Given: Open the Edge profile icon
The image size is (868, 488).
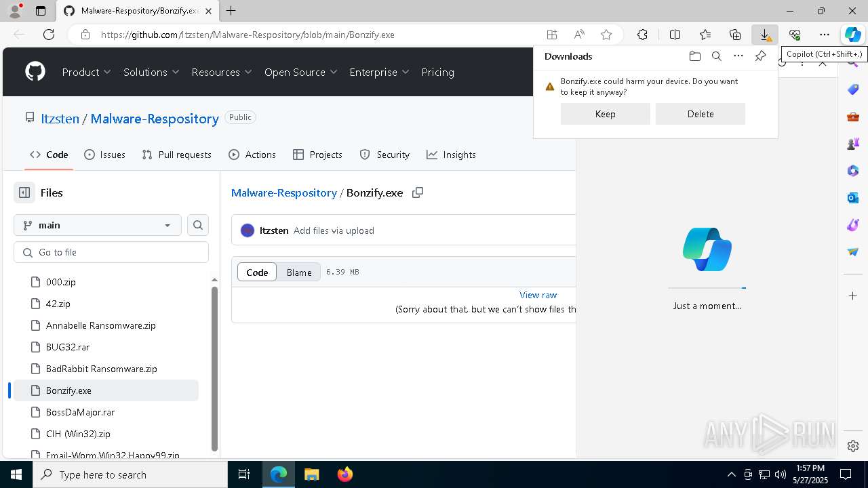Looking at the screenshot, I should tap(15, 11).
